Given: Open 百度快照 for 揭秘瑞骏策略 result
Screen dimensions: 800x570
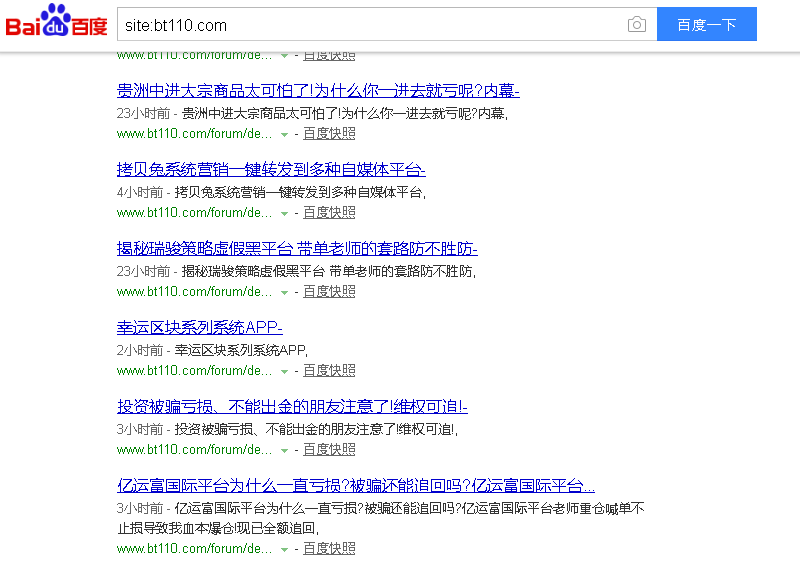Looking at the screenshot, I should [x=329, y=292].
